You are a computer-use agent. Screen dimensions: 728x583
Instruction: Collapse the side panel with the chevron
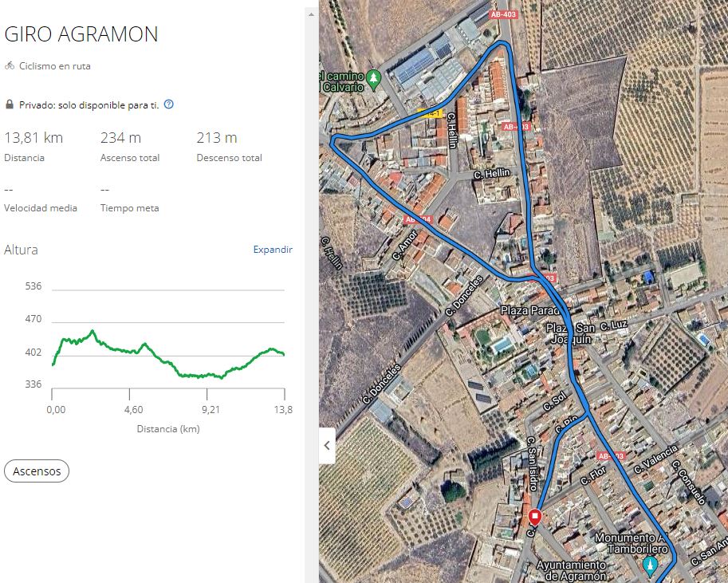(327, 446)
